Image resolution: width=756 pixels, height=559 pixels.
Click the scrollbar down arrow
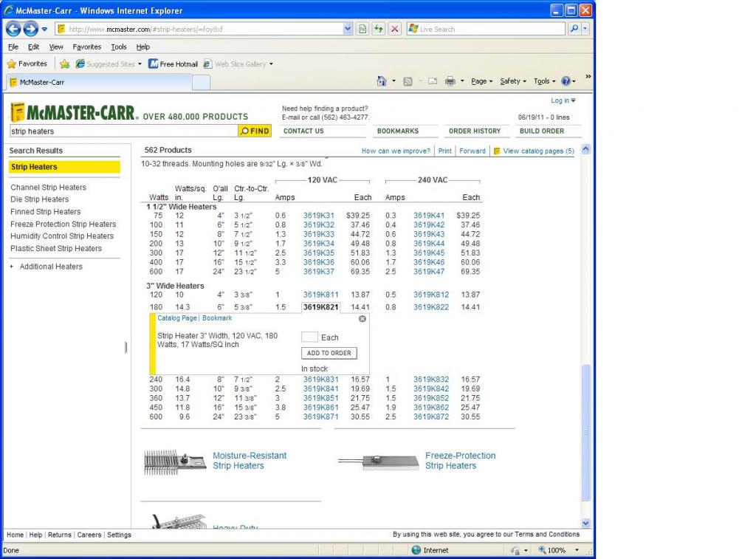point(585,523)
